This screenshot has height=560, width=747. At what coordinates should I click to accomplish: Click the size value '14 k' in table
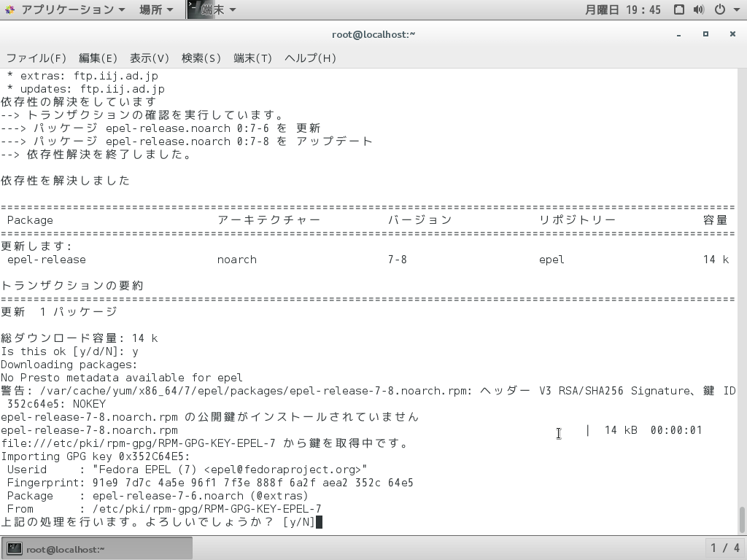716,260
